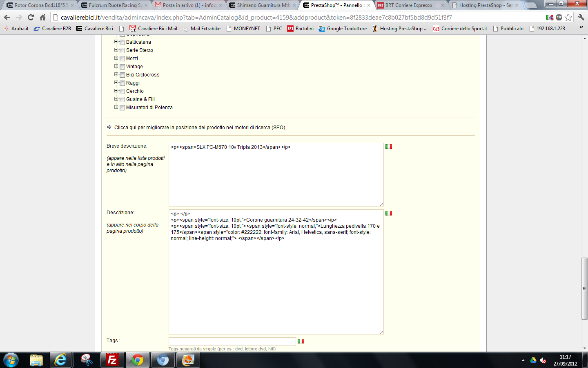Click the browser address bar URL

(x=256, y=18)
